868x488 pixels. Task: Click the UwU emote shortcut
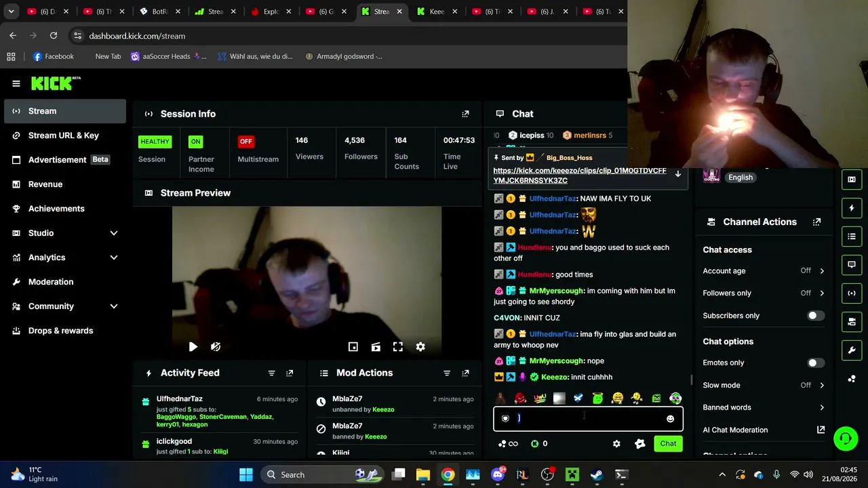540,399
